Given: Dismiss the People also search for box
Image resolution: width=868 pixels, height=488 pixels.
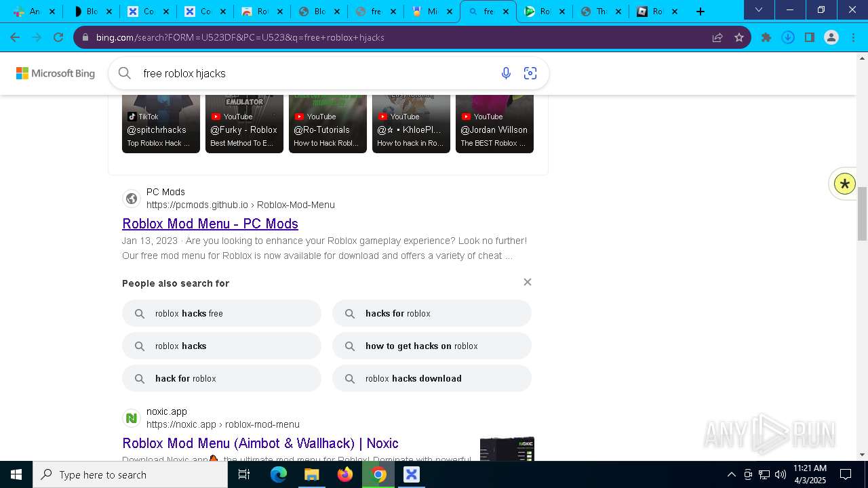Looking at the screenshot, I should coord(528,282).
